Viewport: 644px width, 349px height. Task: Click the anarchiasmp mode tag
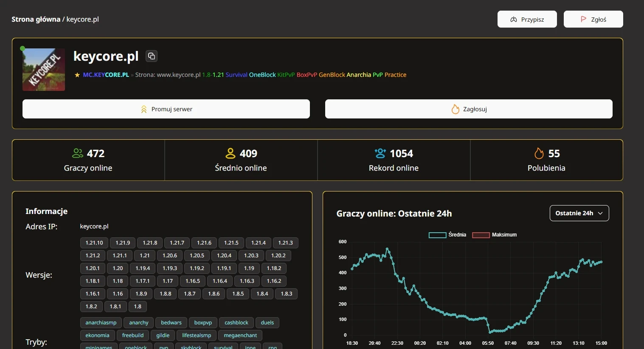[x=101, y=323]
